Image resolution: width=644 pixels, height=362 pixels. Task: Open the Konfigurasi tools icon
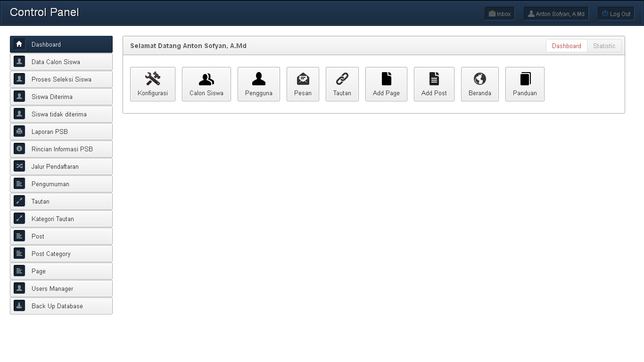153,79
